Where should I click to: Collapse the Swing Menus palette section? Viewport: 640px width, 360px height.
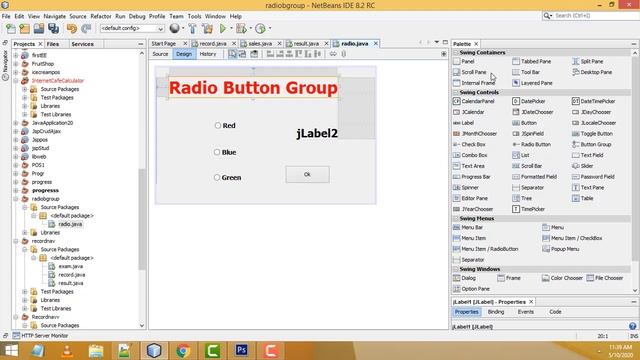(x=456, y=219)
